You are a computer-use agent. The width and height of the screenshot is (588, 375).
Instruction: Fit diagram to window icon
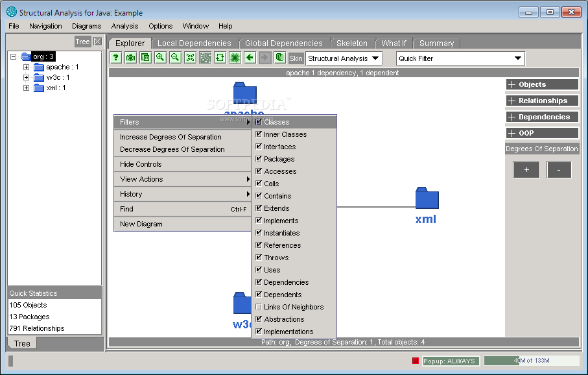click(x=191, y=58)
